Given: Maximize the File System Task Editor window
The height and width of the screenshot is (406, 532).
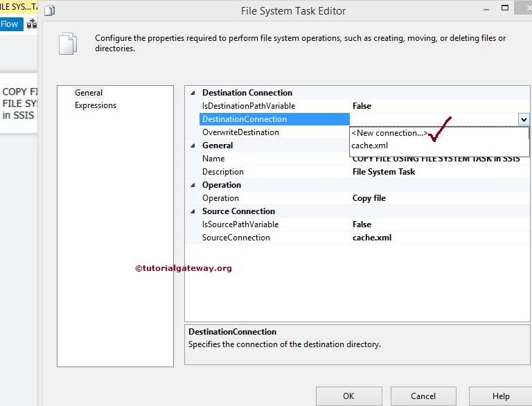Looking at the screenshot, I should pos(505,8).
